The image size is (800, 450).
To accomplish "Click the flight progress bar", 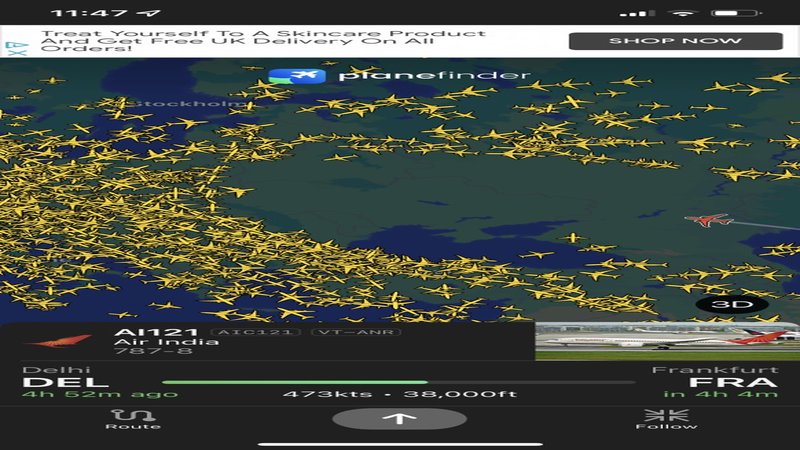I will tap(398, 382).
